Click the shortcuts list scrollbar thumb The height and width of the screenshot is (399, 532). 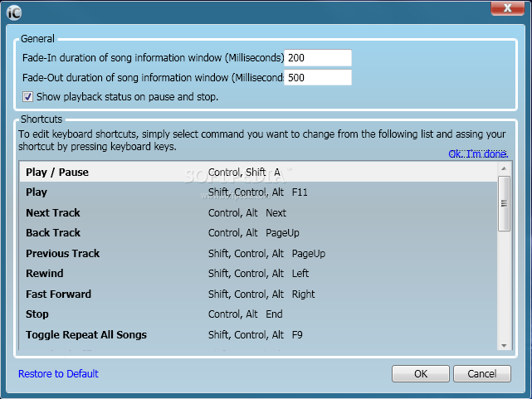[x=504, y=203]
